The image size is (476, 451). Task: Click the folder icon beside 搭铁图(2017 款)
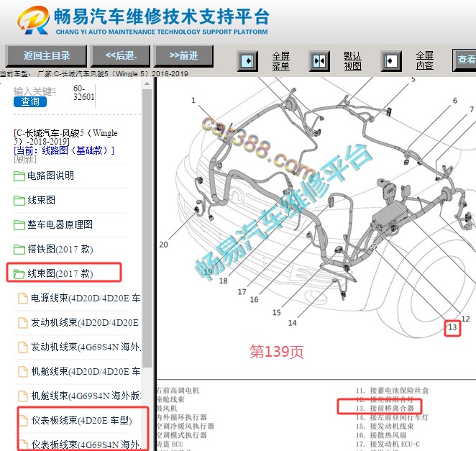click(x=19, y=250)
